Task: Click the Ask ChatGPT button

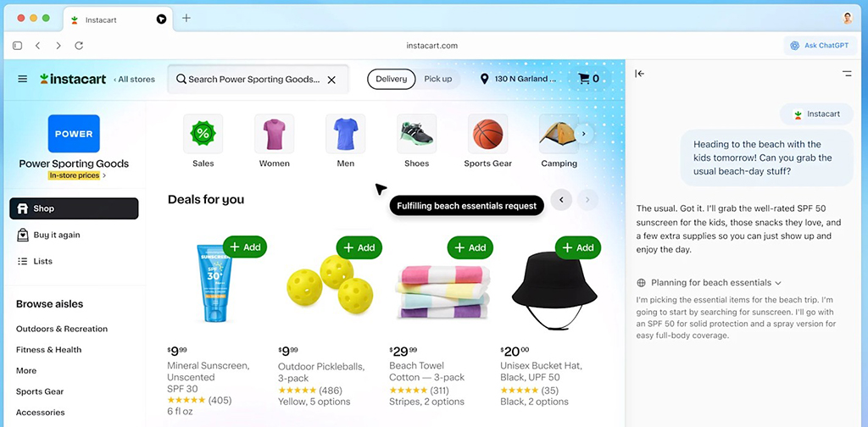Action: coord(821,46)
